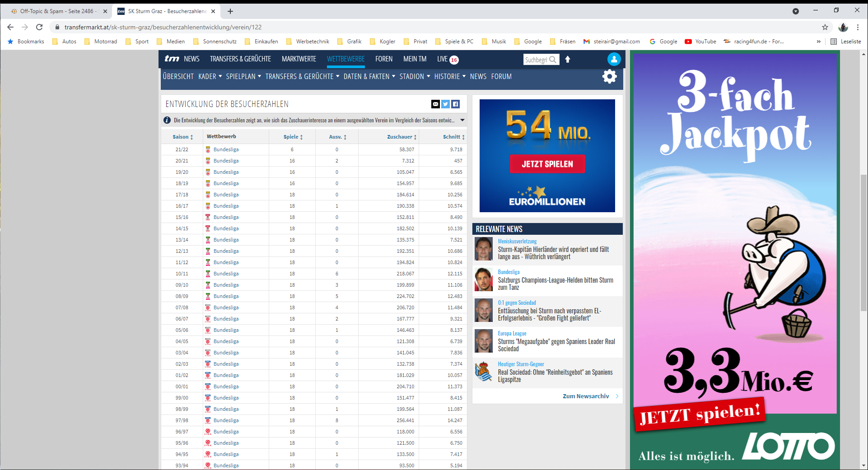Open the settings gear icon
868x470 pixels.
[609, 76]
